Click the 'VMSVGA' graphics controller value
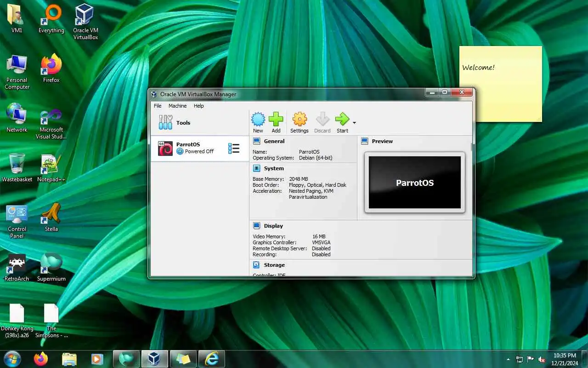 pyautogui.click(x=321, y=242)
